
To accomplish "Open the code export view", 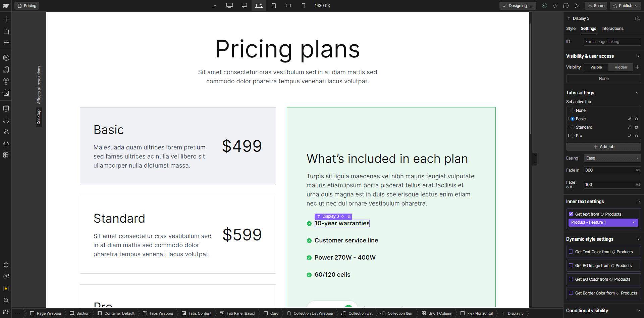I will (x=555, y=6).
